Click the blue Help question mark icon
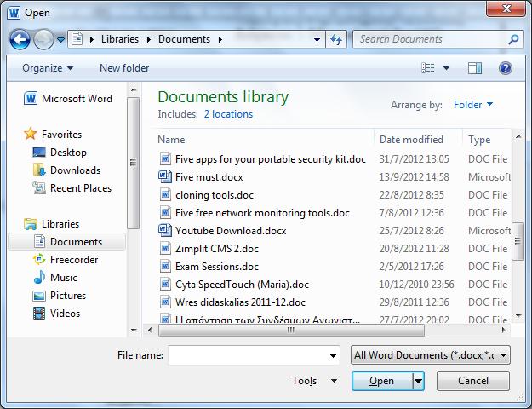The image size is (532, 409). coord(506,68)
